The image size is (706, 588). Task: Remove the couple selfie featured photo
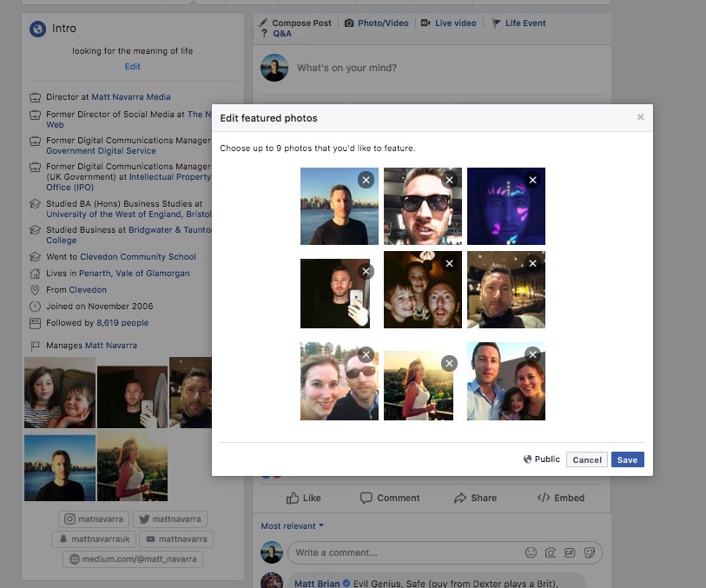[366, 354]
